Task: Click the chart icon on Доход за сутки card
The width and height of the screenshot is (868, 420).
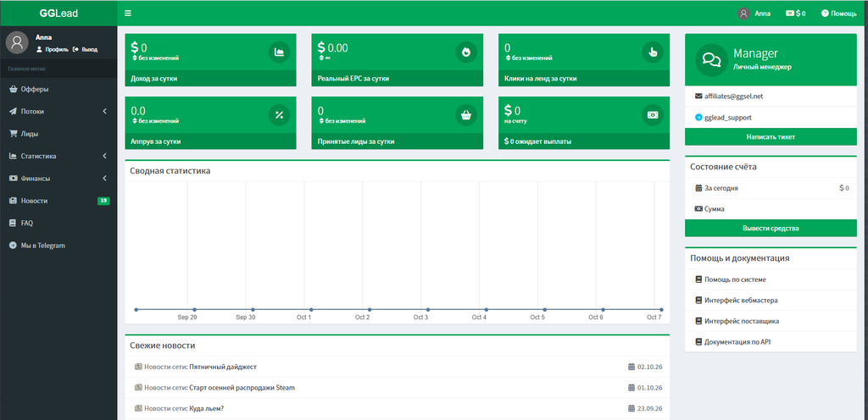Action: pos(279,52)
